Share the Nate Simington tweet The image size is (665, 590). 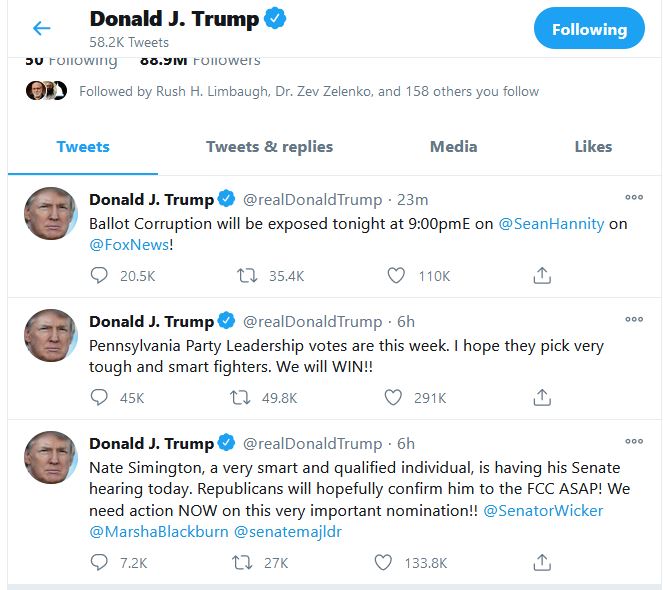(542, 563)
